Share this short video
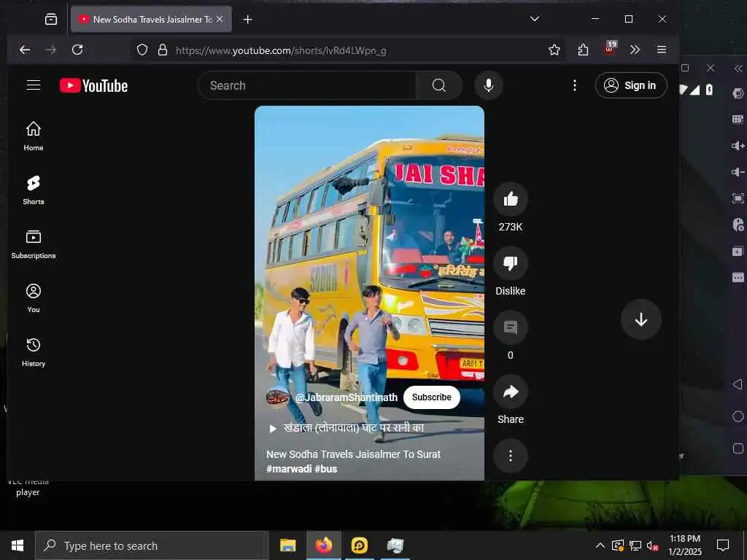Screen dimensions: 747x560 pos(510,392)
